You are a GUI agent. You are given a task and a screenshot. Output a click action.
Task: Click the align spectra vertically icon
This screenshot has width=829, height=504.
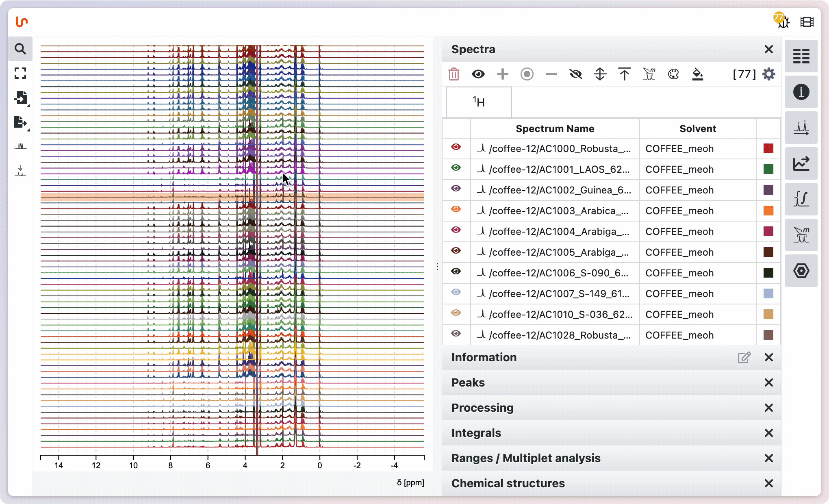pyautogui.click(x=600, y=74)
